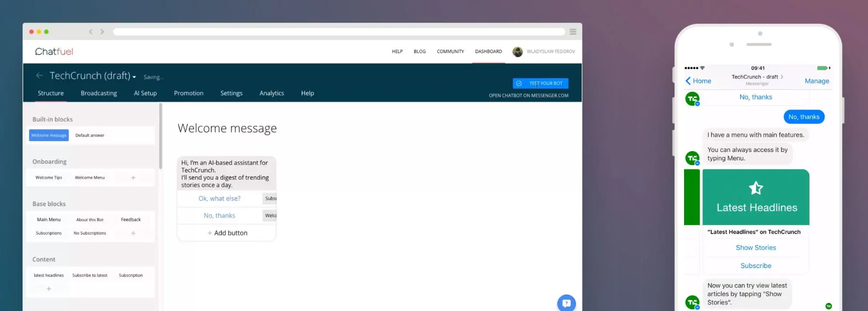Click the 'Ok, what else?' button in card
868x311 pixels.
tap(220, 198)
